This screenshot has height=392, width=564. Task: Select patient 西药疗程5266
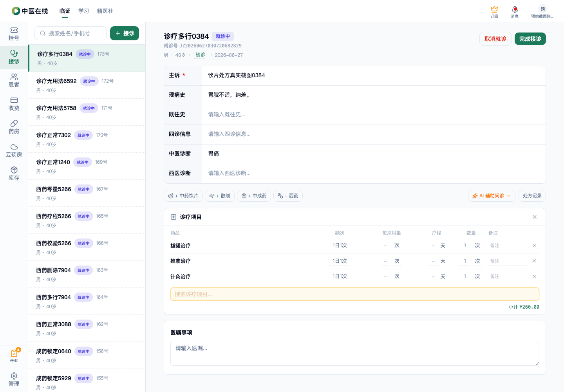pos(87,220)
